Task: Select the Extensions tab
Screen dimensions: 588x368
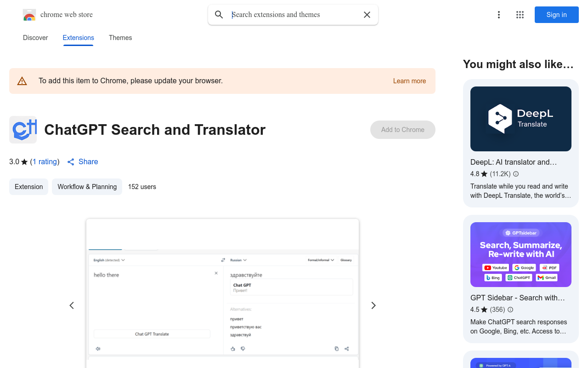Action: (79, 38)
